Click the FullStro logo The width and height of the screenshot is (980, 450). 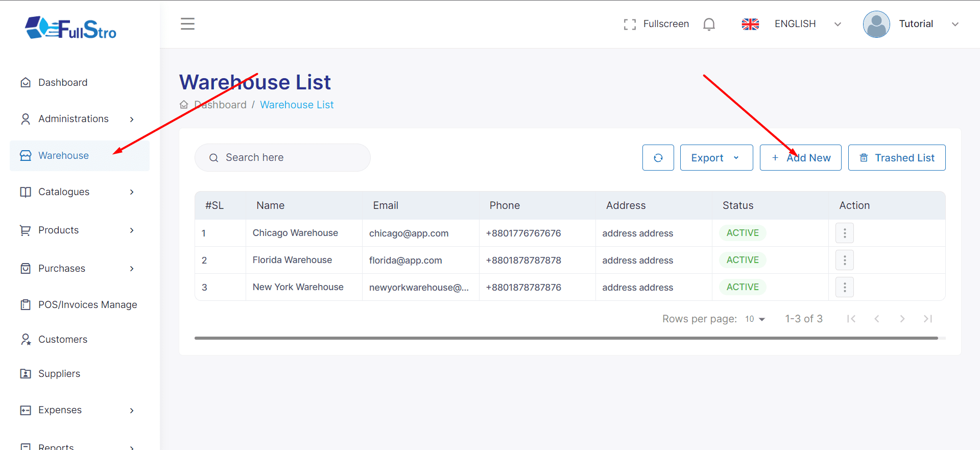click(x=71, y=28)
